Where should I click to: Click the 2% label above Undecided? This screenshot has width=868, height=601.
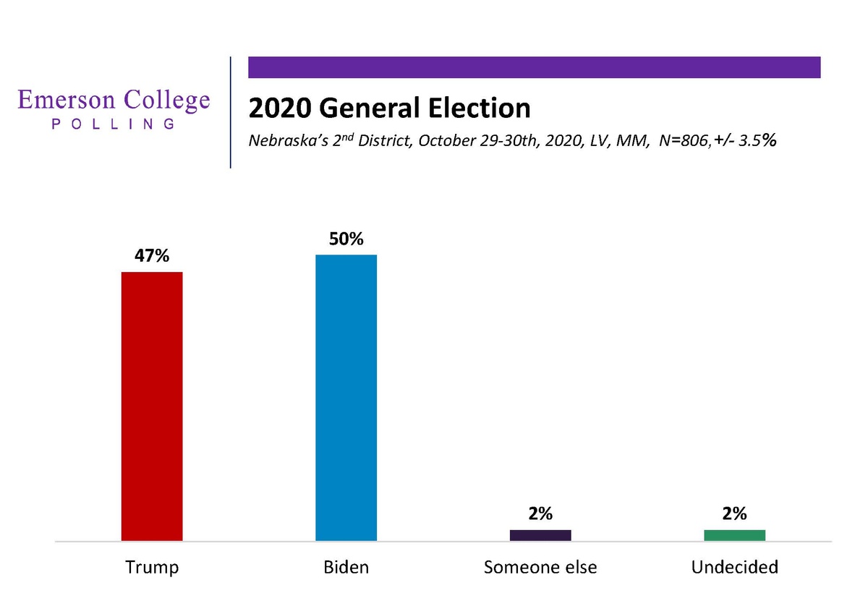pyautogui.click(x=734, y=514)
